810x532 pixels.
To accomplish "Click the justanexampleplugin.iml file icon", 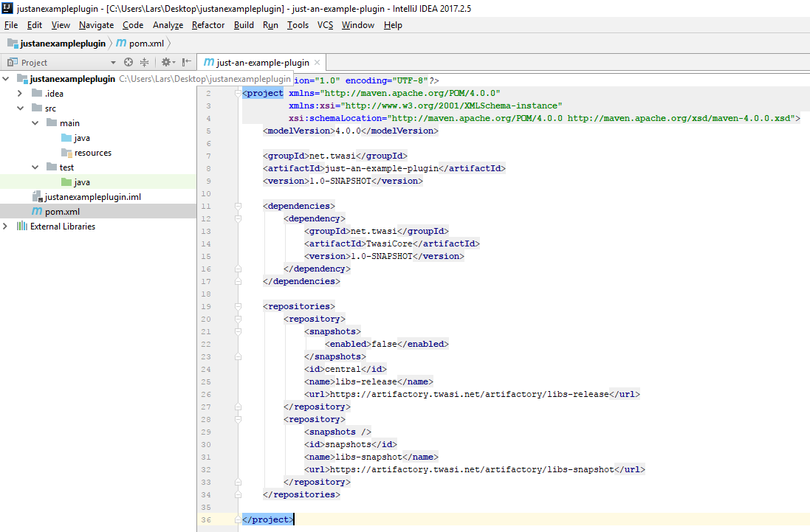I will click(37, 196).
